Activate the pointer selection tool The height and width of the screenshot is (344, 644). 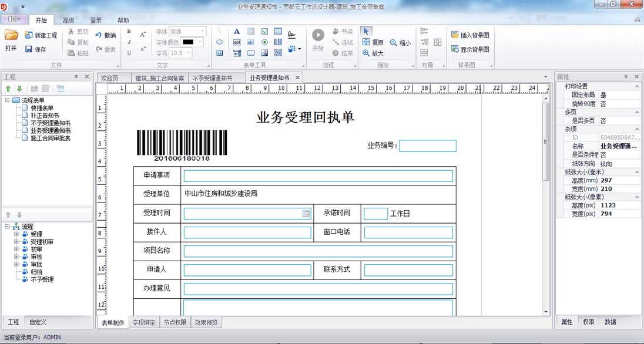pos(366,31)
